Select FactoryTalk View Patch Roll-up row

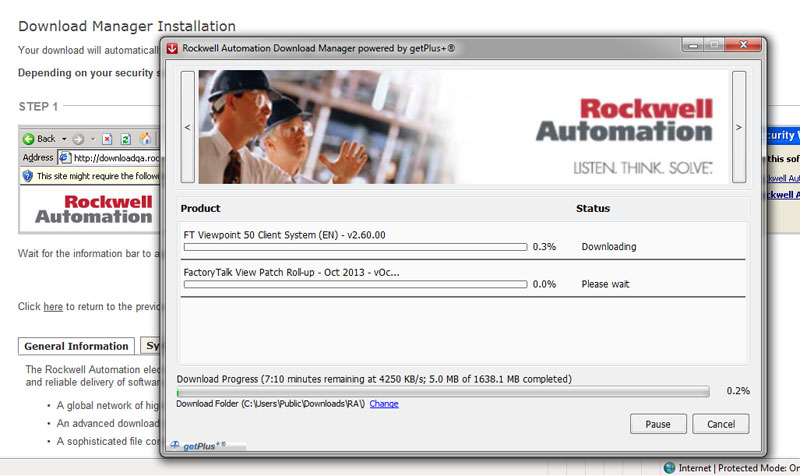tap(463, 279)
